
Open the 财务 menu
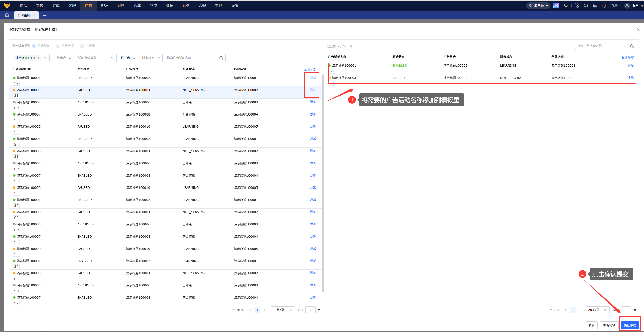pos(186,5)
